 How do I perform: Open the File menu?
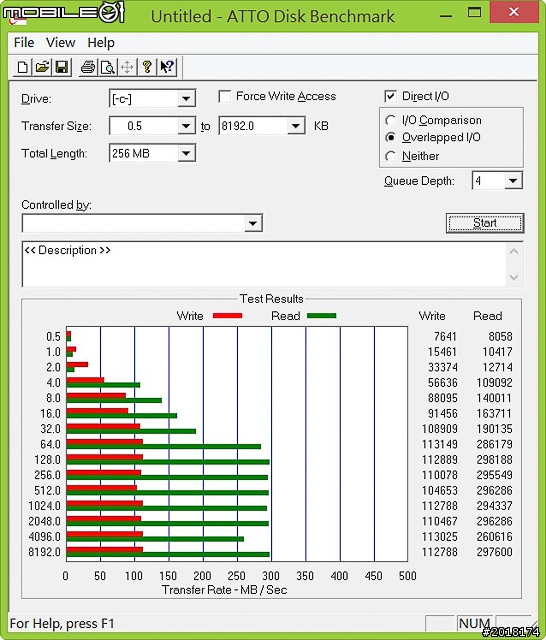[24, 42]
